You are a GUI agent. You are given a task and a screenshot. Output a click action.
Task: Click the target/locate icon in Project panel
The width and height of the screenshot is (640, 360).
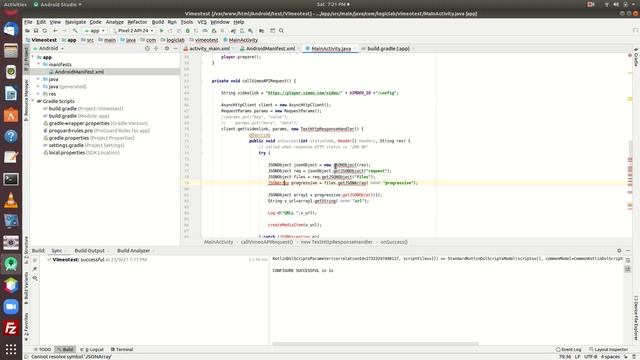coord(147,48)
